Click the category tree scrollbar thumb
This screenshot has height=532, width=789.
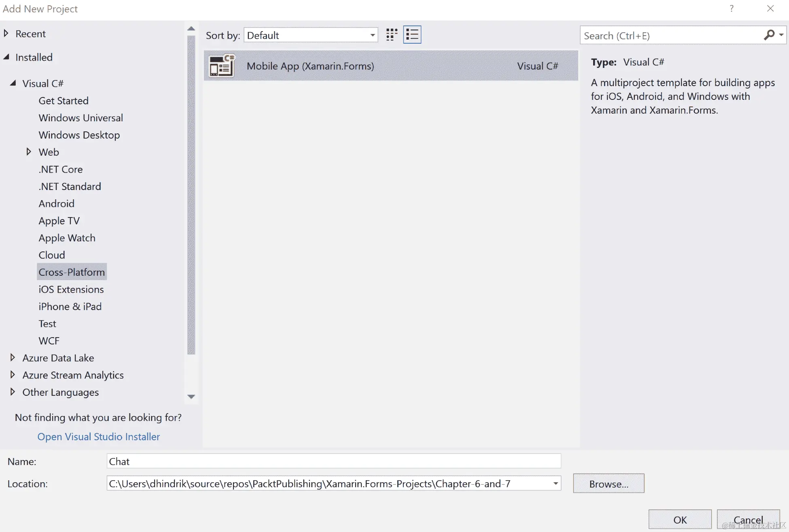coord(191,195)
